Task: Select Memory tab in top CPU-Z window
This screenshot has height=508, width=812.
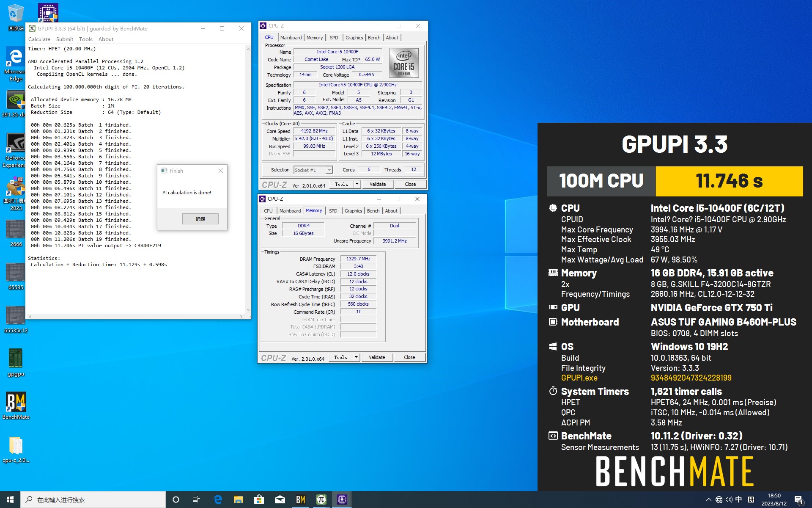Action: click(315, 38)
